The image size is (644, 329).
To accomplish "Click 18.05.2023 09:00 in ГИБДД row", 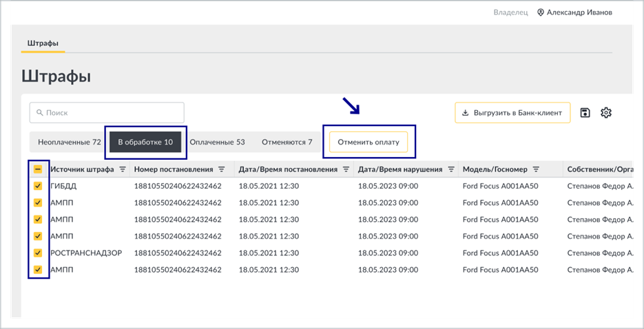I will pos(388,186).
